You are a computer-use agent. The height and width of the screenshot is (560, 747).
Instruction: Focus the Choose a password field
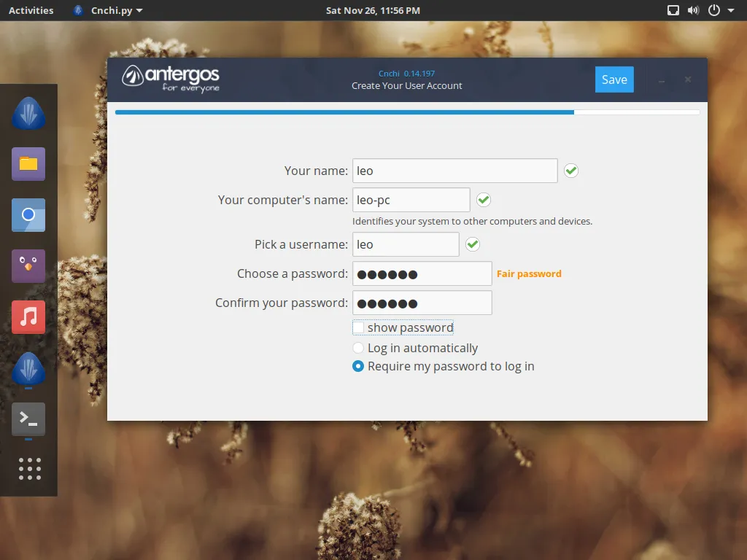click(422, 273)
